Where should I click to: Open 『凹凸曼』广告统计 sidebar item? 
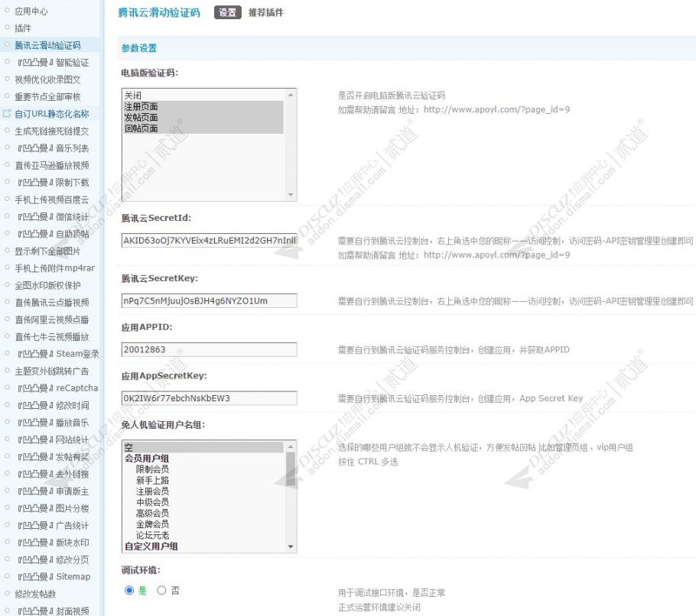pyautogui.click(x=52, y=526)
